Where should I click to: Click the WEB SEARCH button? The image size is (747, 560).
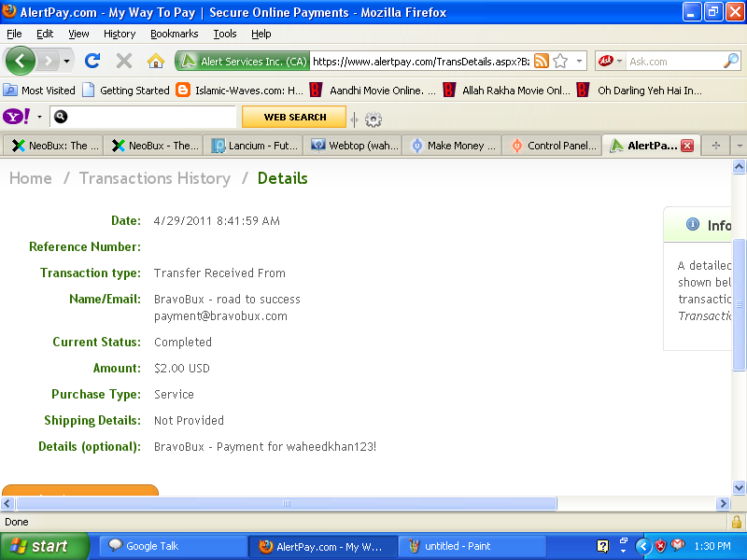[294, 117]
